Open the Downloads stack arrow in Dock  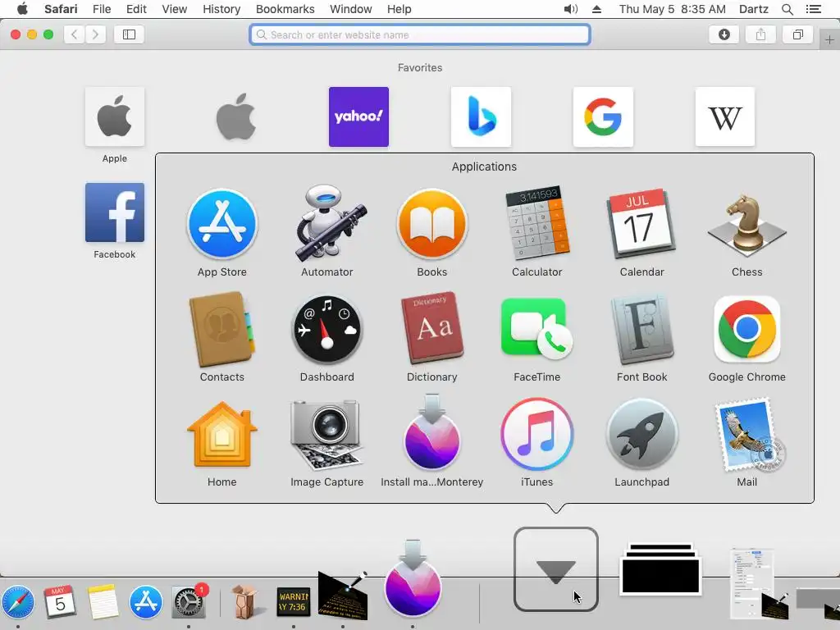tap(556, 569)
